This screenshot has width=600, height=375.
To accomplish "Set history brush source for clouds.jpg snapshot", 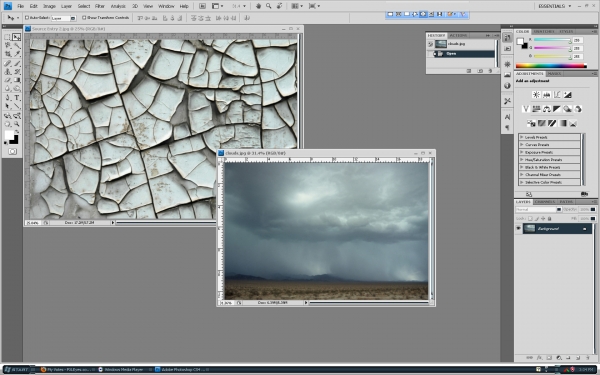I will 430,44.
